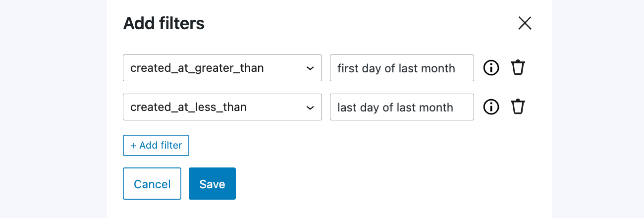Image resolution: width=644 pixels, height=218 pixels.
Task: Click the dimmed backdrop right of the dialog
Action: [x=598, y=109]
